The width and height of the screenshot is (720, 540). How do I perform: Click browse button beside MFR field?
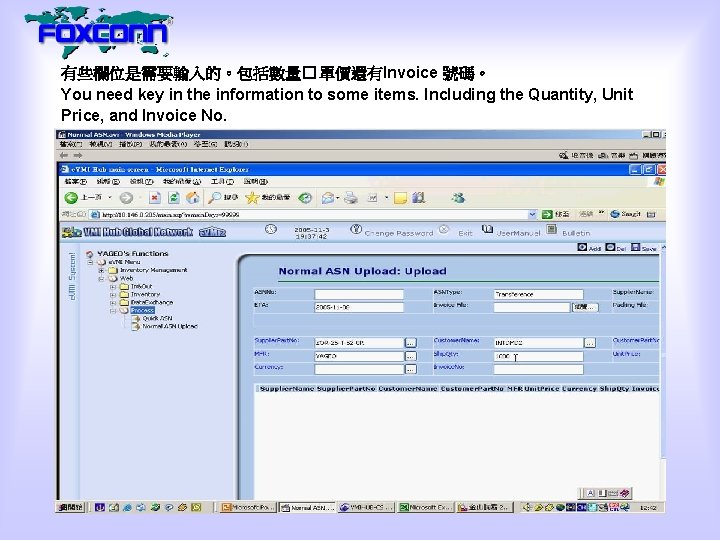(x=411, y=356)
